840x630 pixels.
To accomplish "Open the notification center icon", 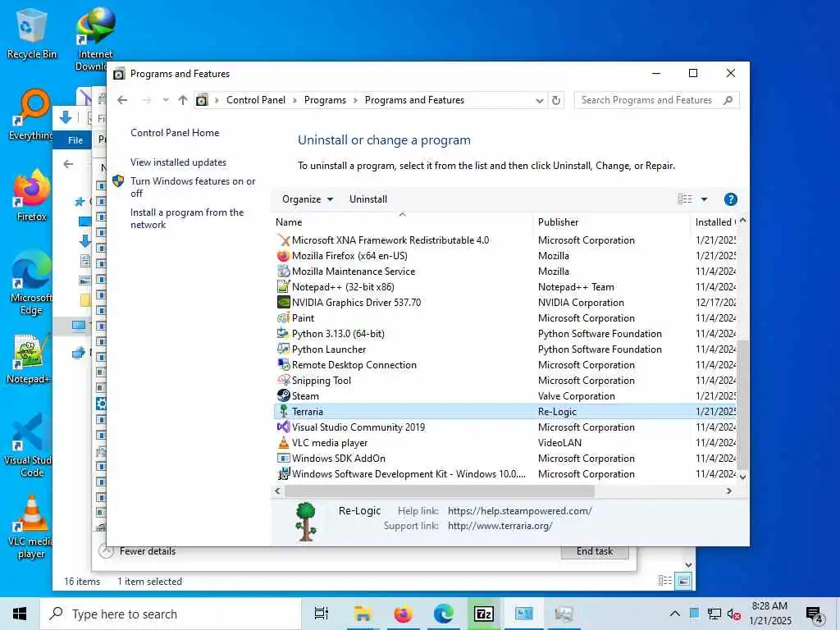I will pos(814,614).
